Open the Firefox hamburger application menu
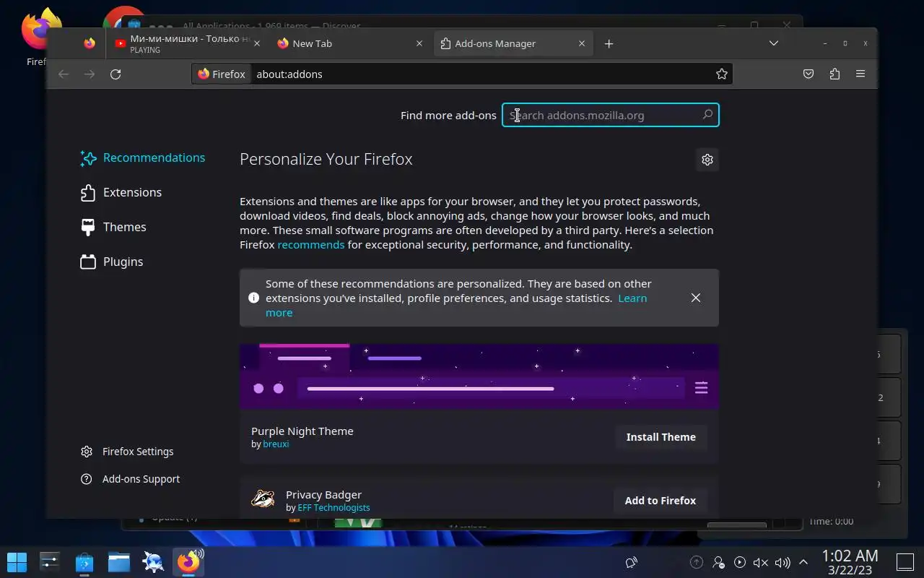Viewport: 924px width, 578px height. coord(860,74)
